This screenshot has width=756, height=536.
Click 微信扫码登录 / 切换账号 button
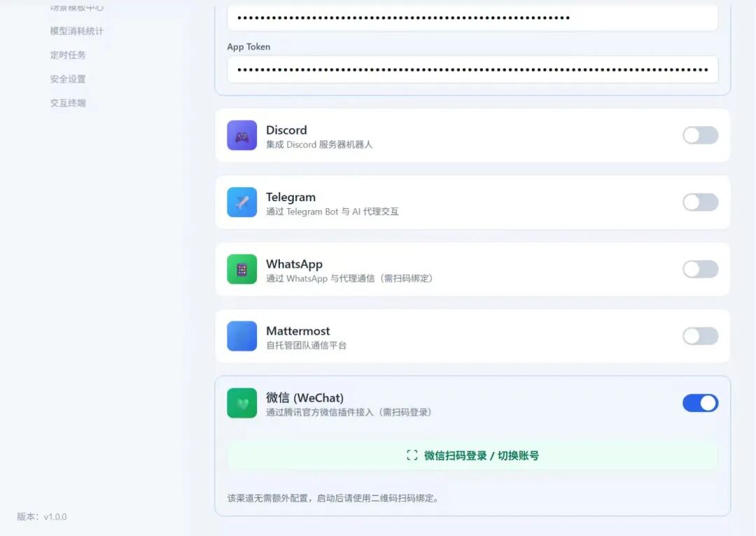[472, 455]
